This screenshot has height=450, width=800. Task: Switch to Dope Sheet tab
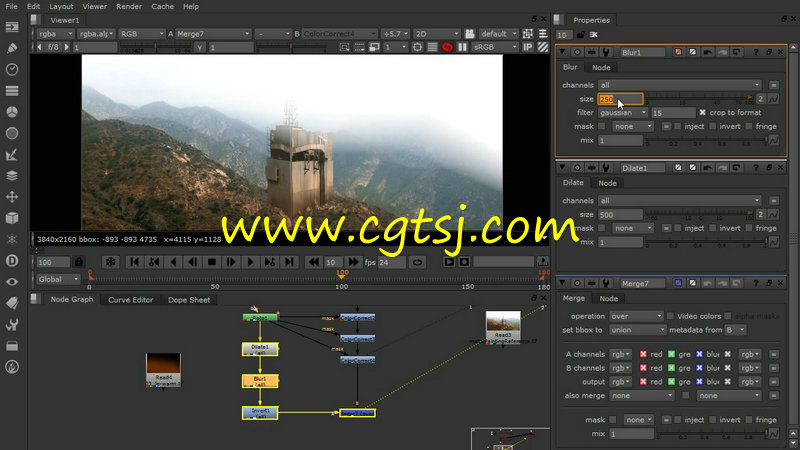tap(189, 299)
